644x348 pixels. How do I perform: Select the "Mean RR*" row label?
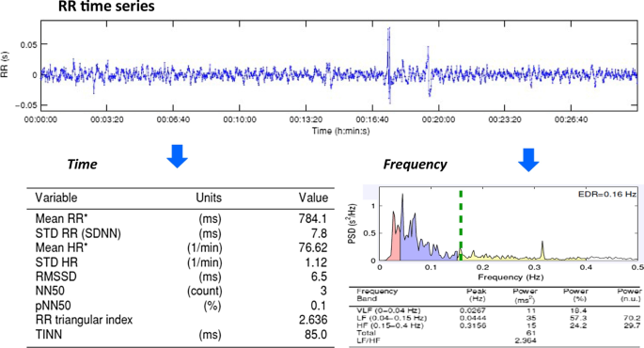pyautogui.click(x=62, y=218)
